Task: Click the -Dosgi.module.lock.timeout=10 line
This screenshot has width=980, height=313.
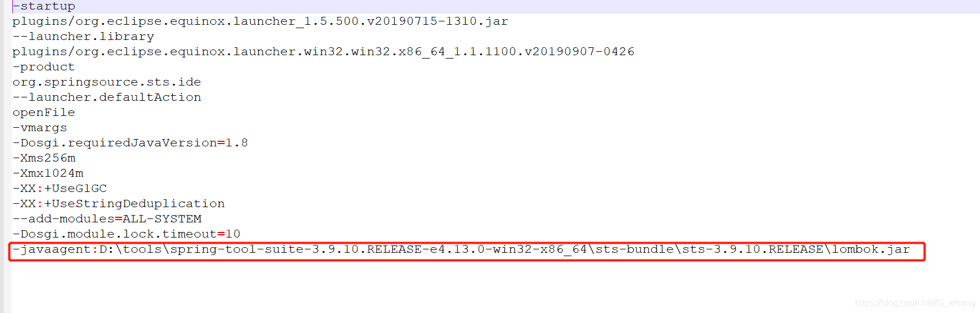Action: click(126, 234)
